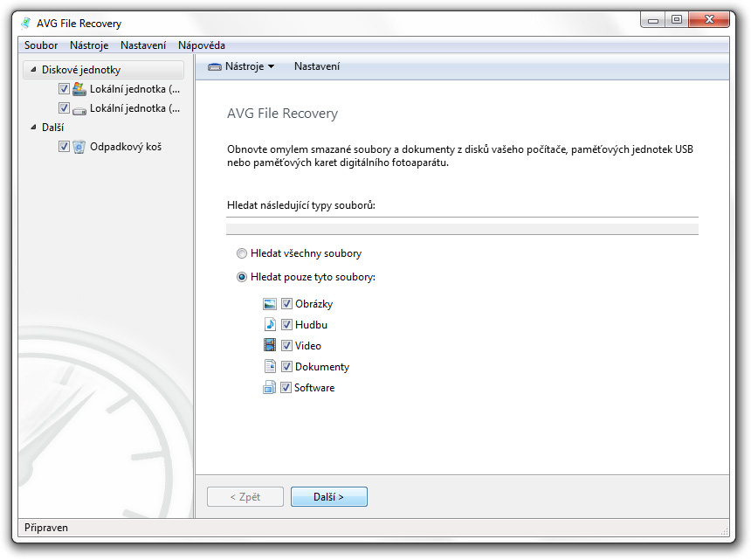
Task: Click the drive icon on Nástroje toolbar button
Action: click(215, 66)
